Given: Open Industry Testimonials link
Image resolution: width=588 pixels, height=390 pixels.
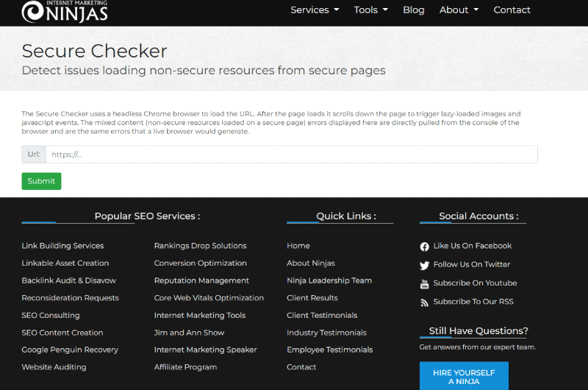Looking at the screenshot, I should (326, 333).
